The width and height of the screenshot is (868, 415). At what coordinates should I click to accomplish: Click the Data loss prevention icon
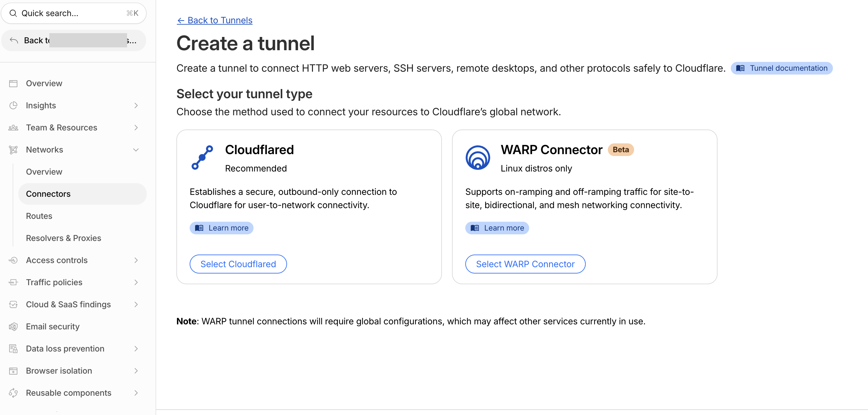(x=13, y=349)
